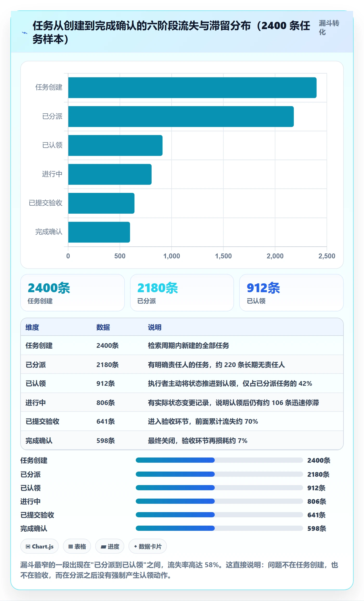Click the 1,000 tick label on the chart axis
This screenshot has height=601, width=364.
(172, 256)
